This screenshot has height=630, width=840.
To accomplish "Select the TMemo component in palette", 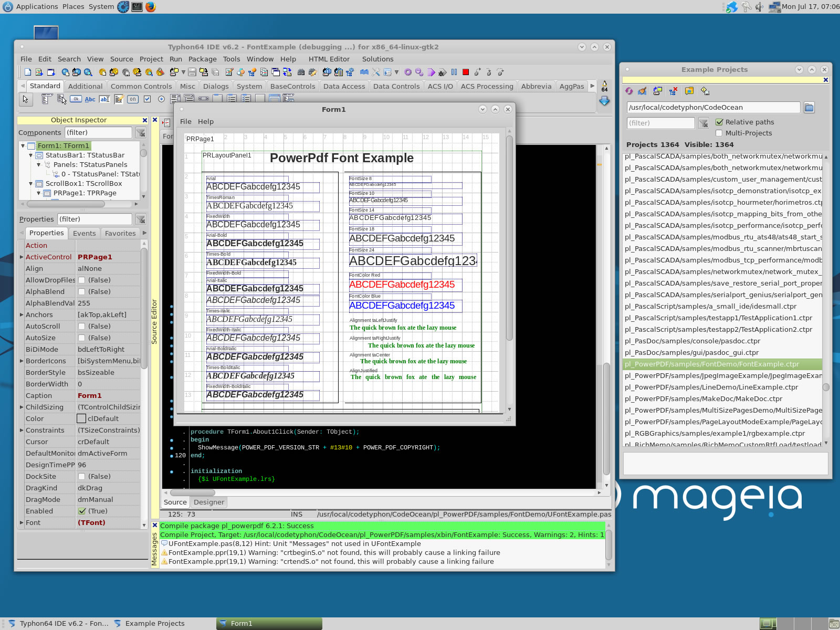I will click(x=119, y=99).
